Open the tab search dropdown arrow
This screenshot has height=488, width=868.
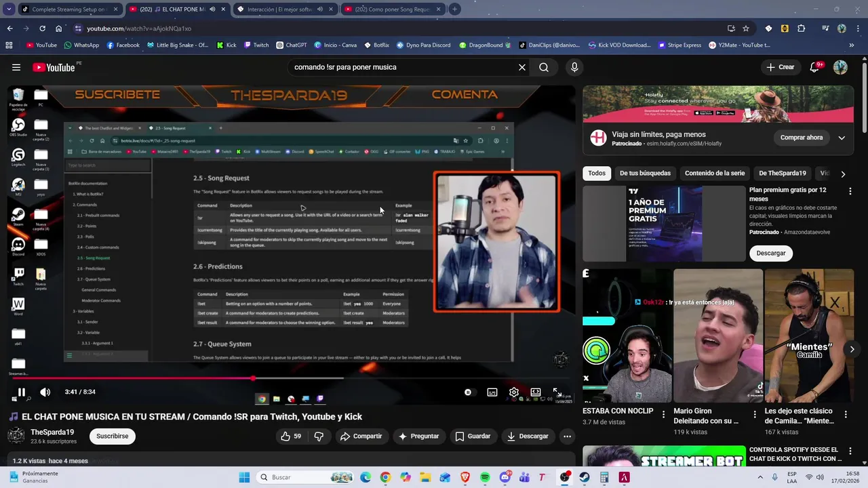[x=9, y=9]
